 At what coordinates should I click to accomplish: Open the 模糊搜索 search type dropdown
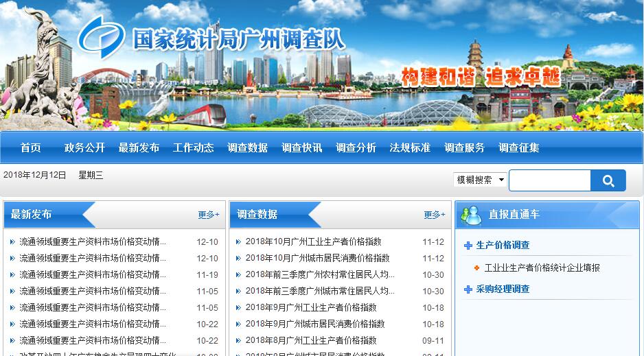(x=480, y=180)
